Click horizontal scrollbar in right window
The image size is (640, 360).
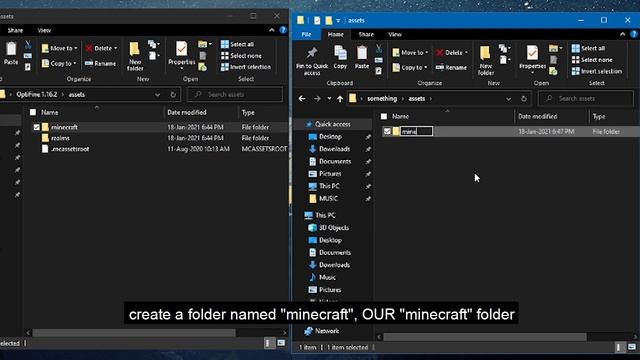484,337
